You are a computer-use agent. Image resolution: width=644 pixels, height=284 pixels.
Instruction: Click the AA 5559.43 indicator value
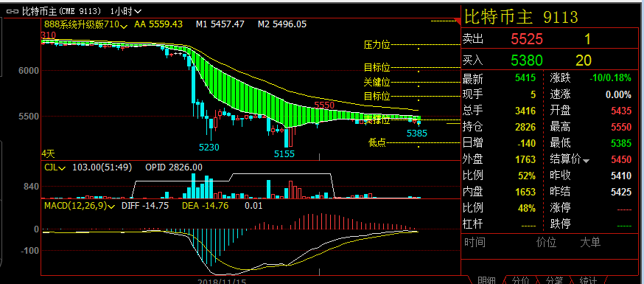[158, 24]
